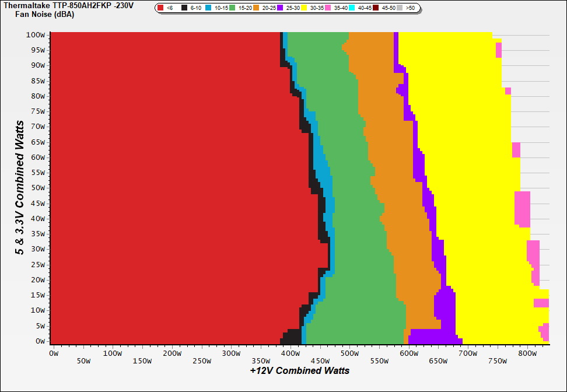Select the dark red 45-50 legend swatch
This screenshot has height=392, width=567.
click(x=376, y=8)
